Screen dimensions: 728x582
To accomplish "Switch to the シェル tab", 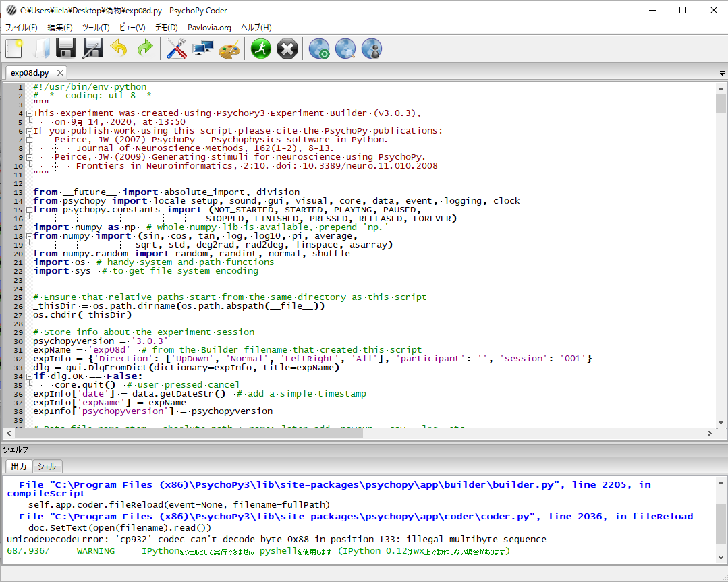I will pos(47,466).
